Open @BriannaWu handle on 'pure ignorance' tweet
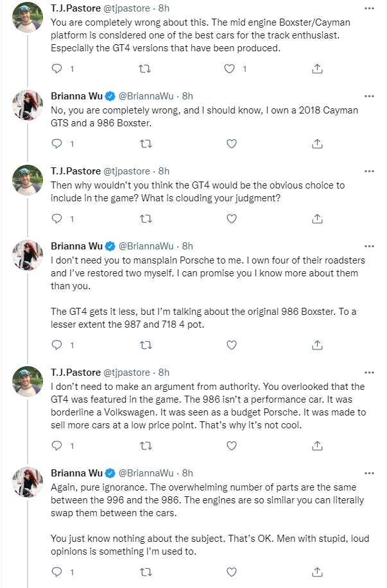The height and width of the screenshot is (588, 387). click(146, 473)
